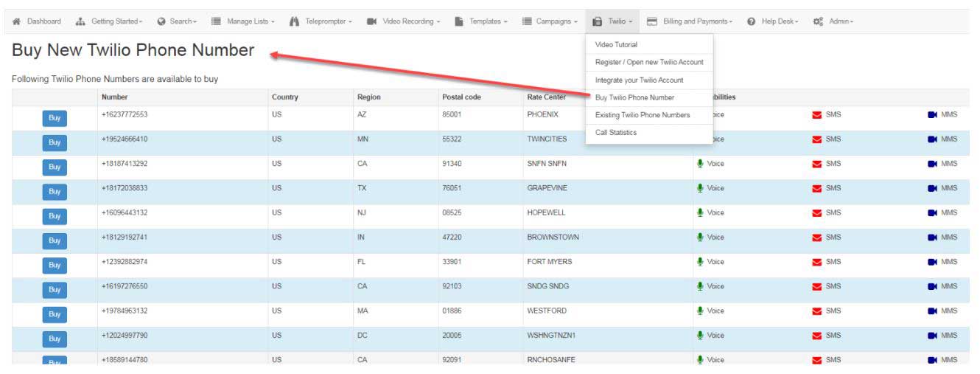Open the Help Desk dropdown
980x374 pixels.
773,21
